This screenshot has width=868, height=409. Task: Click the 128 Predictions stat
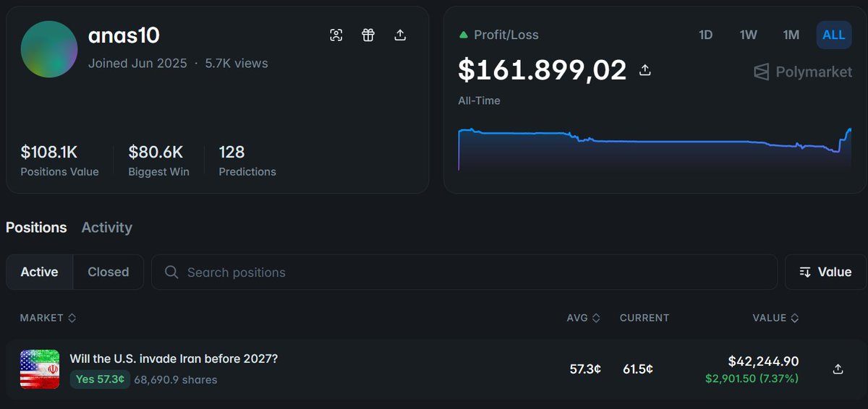coord(247,160)
